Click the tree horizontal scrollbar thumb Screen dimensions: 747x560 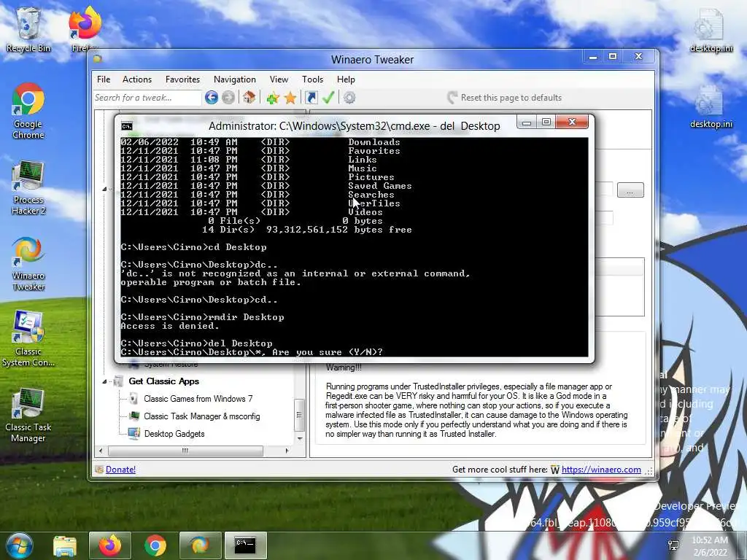point(185,451)
